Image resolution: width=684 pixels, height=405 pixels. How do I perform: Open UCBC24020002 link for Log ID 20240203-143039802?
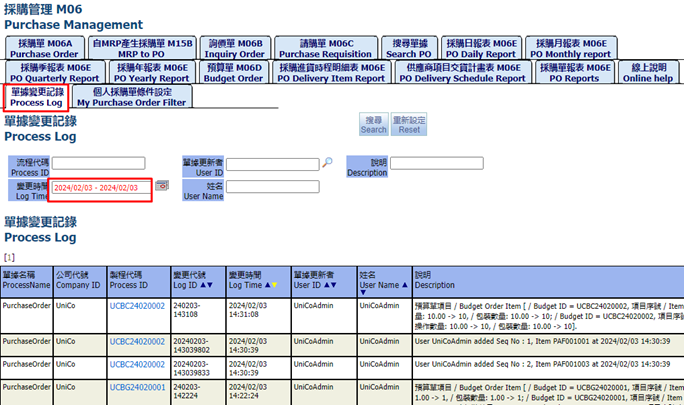coord(137,342)
